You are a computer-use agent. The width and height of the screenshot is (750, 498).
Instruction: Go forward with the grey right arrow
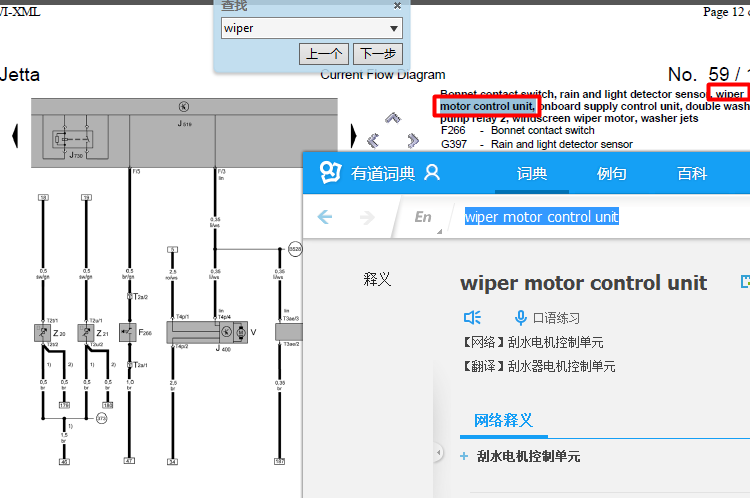(367, 217)
